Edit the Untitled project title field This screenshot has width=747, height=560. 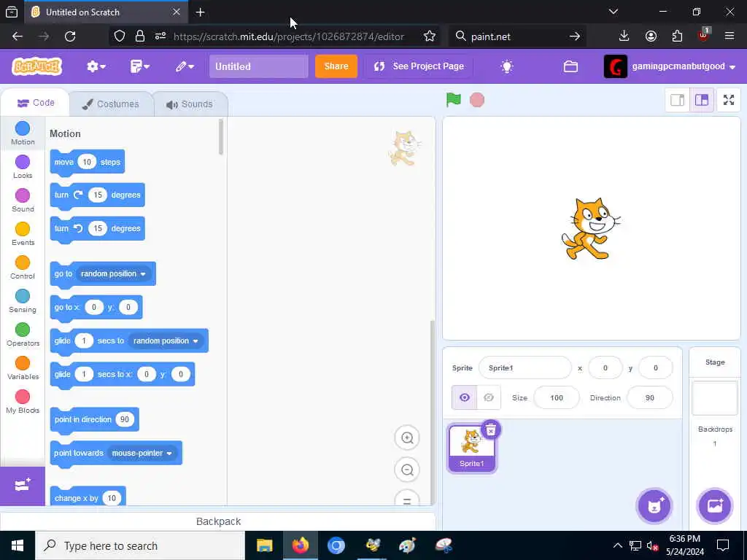click(258, 66)
